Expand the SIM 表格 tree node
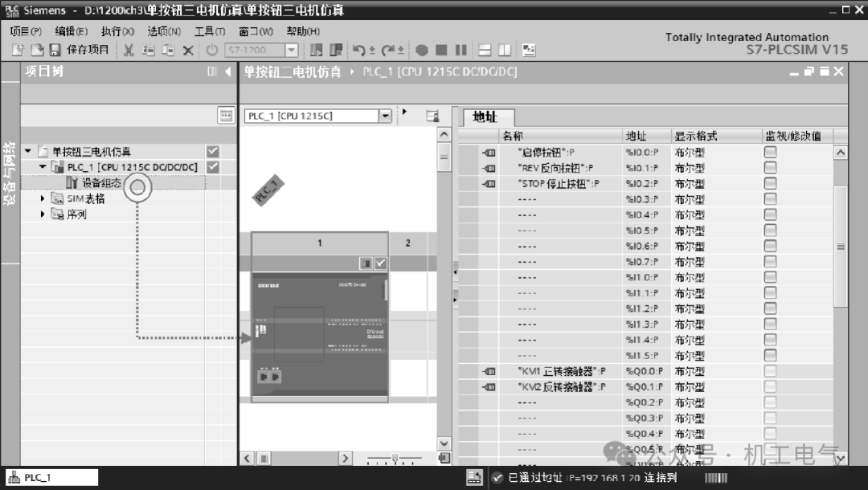Image resolution: width=868 pixels, height=490 pixels. point(43,198)
